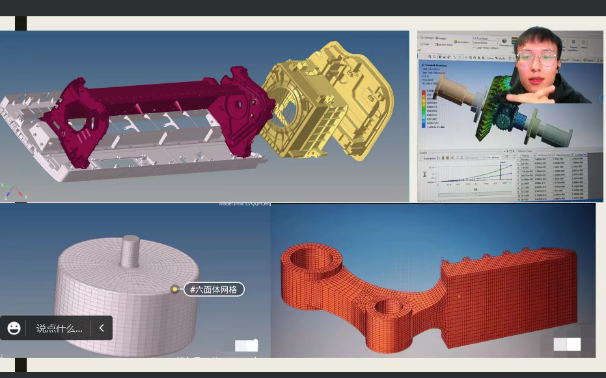This screenshot has height=378, width=606.
Task: Open the top dropdown in the ANSYS ribbon
Action: click(485, 39)
